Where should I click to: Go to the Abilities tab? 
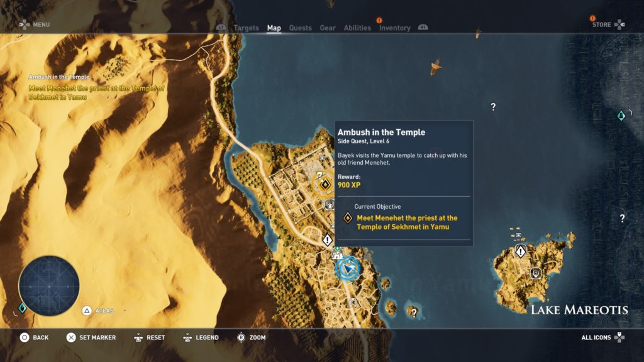pos(357,28)
